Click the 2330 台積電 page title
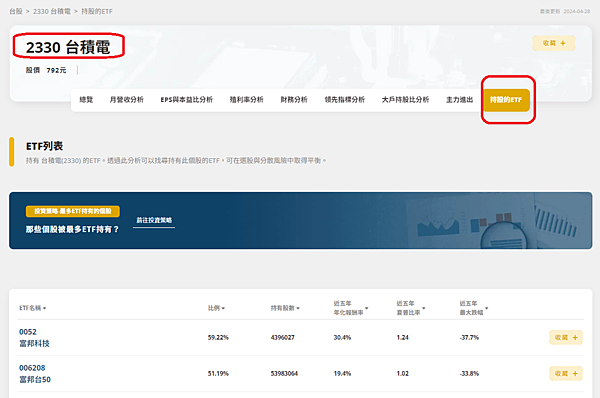 (x=68, y=47)
